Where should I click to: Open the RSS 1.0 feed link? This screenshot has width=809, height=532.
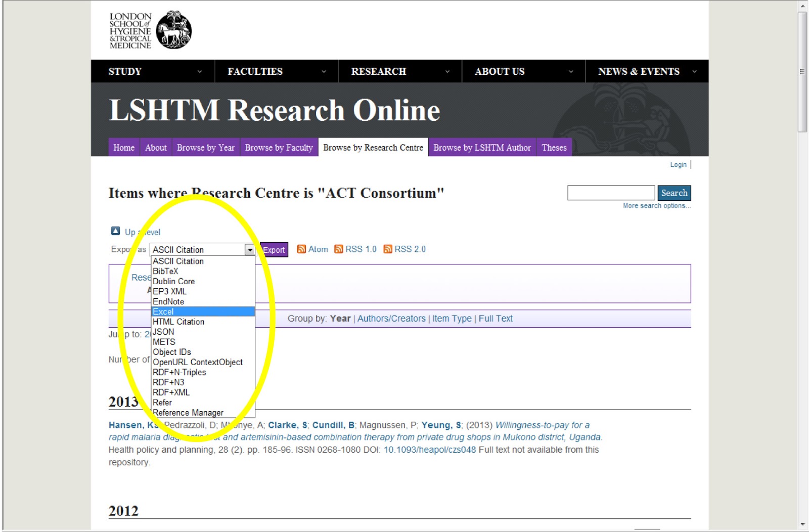click(x=361, y=249)
